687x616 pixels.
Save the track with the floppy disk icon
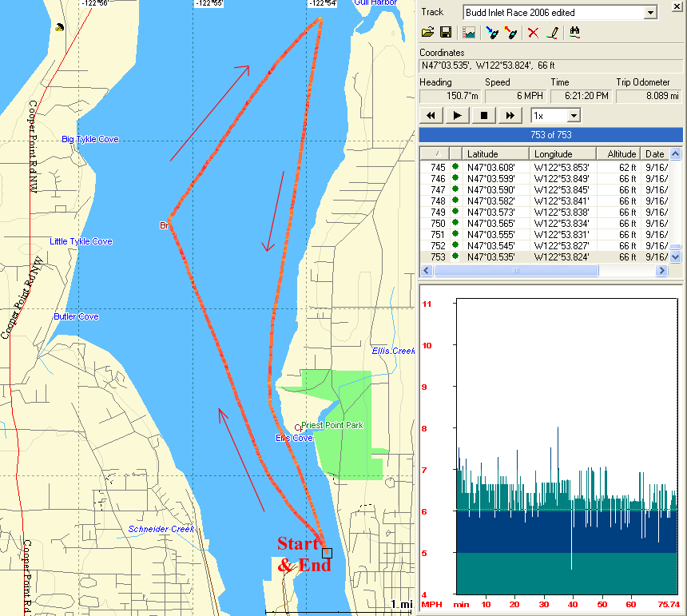pyautogui.click(x=445, y=33)
